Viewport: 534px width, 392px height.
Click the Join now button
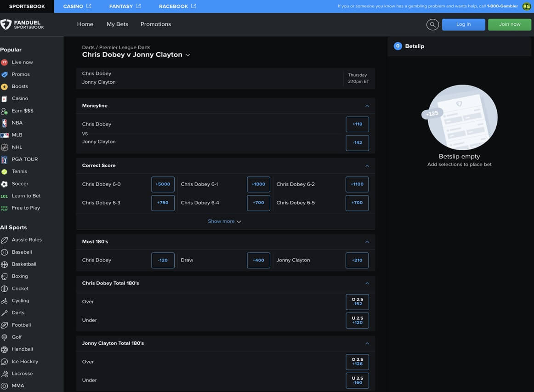[x=510, y=24]
